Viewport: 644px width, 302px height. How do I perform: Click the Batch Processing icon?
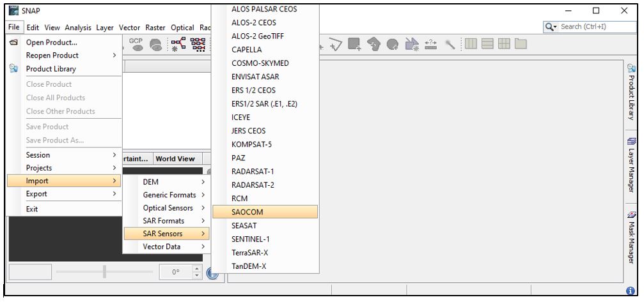click(198, 44)
